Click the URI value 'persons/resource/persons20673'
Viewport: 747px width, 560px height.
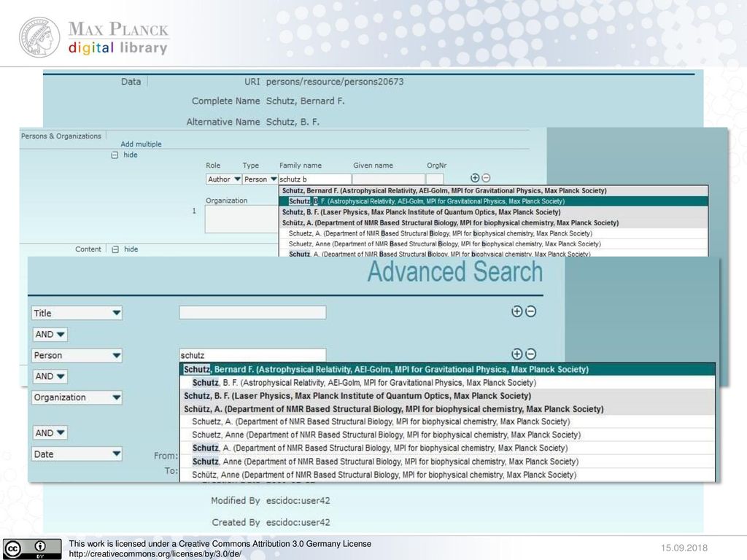click(x=335, y=82)
